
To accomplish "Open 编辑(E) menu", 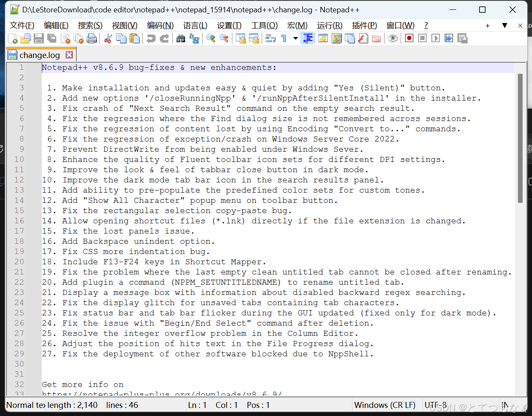I will tap(56, 26).
